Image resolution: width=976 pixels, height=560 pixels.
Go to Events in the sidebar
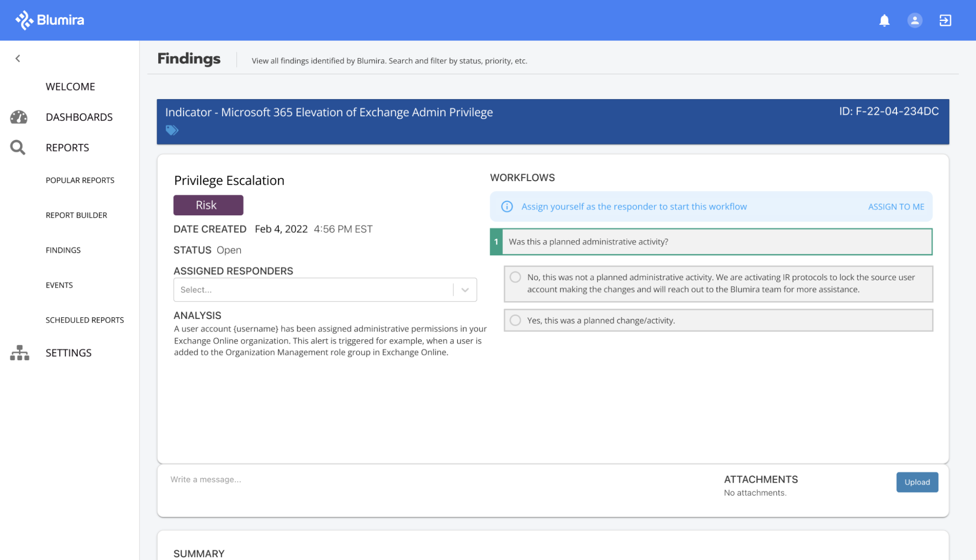59,285
